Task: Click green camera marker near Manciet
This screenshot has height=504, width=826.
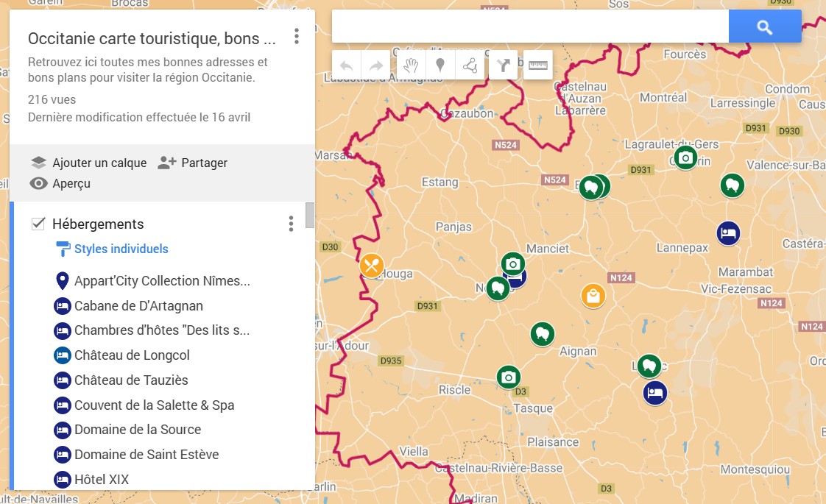Action: tap(512, 264)
